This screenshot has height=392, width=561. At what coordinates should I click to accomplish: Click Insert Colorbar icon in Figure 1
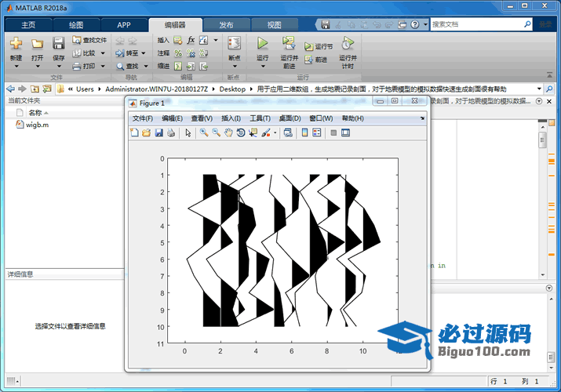(304, 133)
